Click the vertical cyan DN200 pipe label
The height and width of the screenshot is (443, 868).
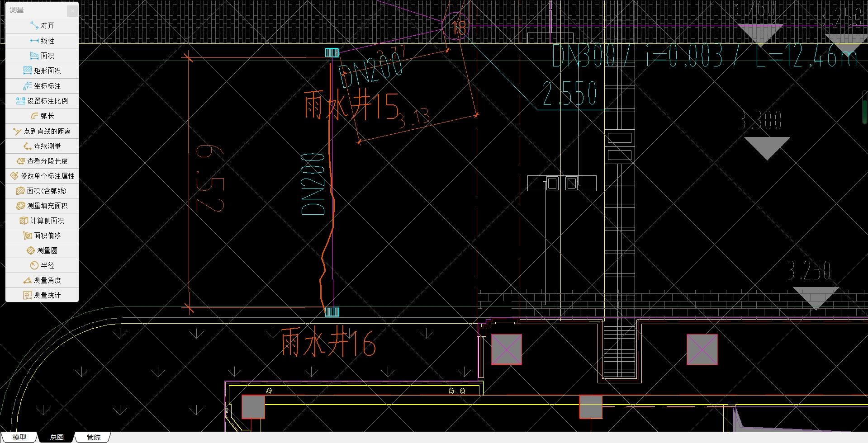313,184
